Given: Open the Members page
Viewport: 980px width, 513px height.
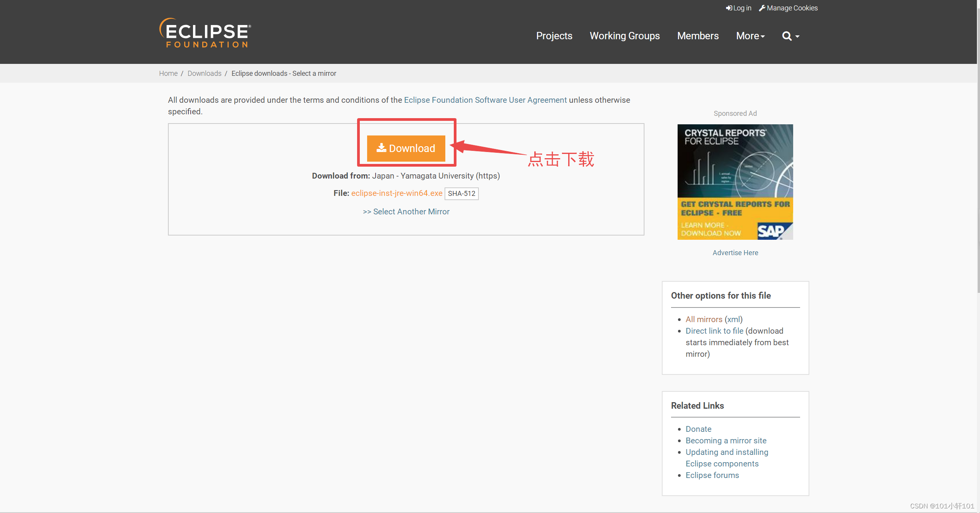Looking at the screenshot, I should pyautogui.click(x=698, y=36).
